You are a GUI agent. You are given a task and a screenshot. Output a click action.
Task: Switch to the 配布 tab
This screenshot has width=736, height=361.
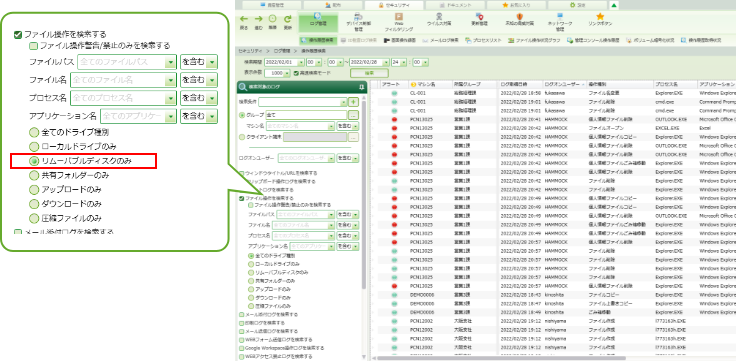tap(333, 5)
